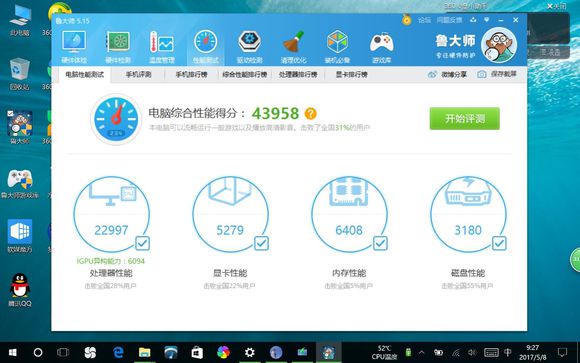580x363 pixels.
Task: Open title bar dropdown menu arrow
Action: (x=487, y=20)
